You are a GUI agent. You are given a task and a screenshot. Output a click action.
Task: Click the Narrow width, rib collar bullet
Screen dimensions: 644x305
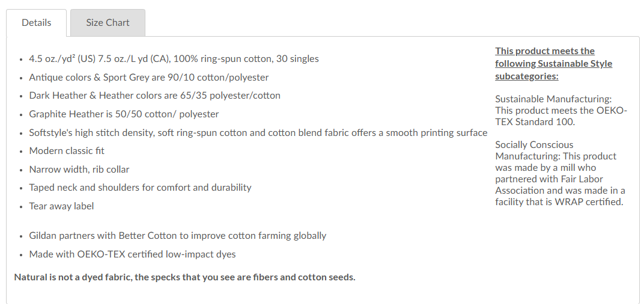pyautogui.click(x=79, y=169)
